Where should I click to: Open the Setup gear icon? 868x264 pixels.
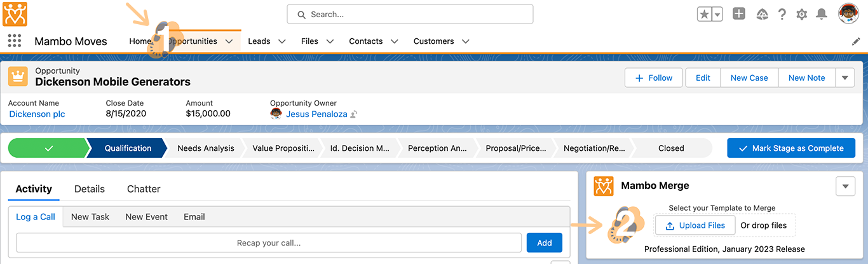[x=802, y=14]
